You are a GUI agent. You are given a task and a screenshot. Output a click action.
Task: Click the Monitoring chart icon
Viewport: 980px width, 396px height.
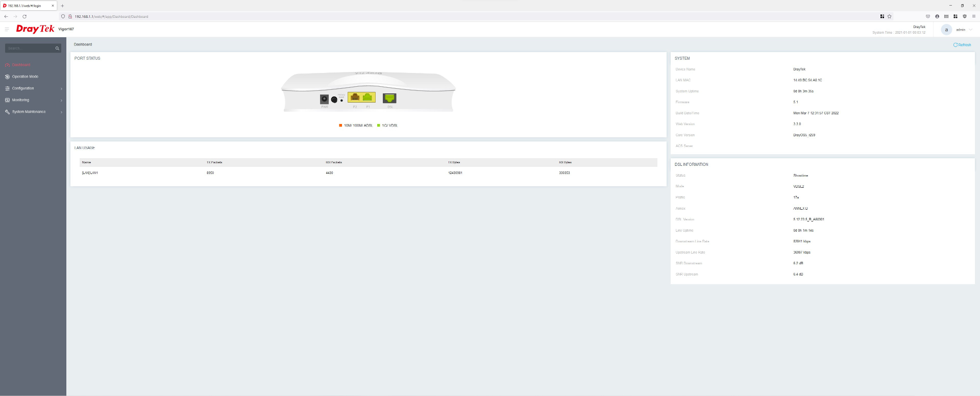click(7, 100)
